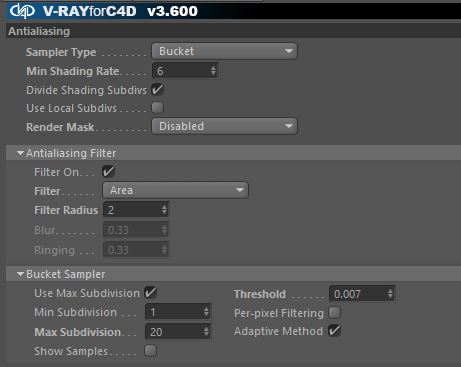Viewport: 461px width, 367px height.
Task: Click the Threshold label
Action: (260, 294)
